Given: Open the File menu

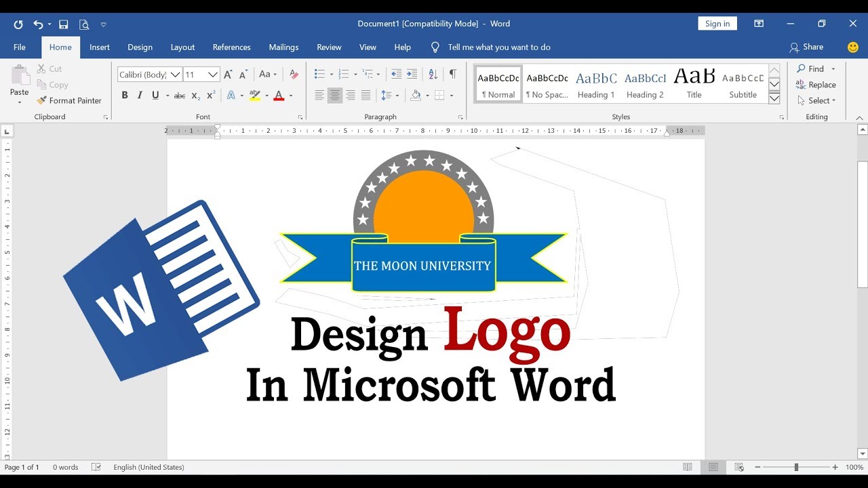Looking at the screenshot, I should [x=20, y=47].
